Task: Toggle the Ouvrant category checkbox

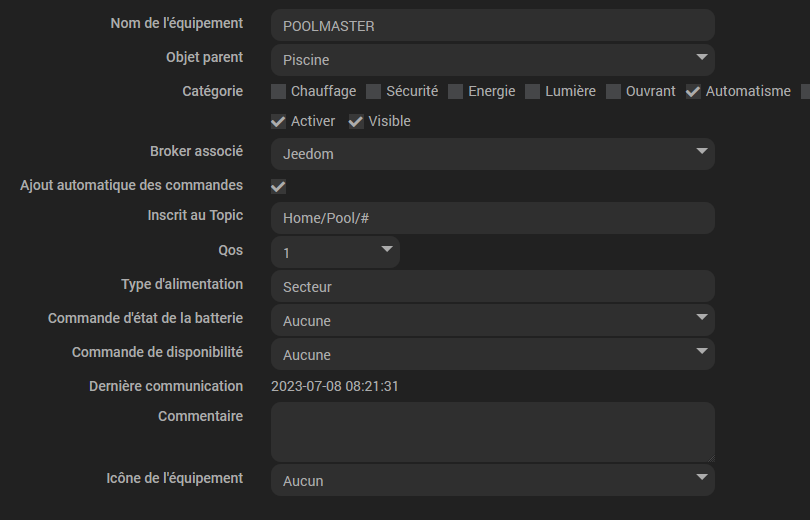Action: 613,92
